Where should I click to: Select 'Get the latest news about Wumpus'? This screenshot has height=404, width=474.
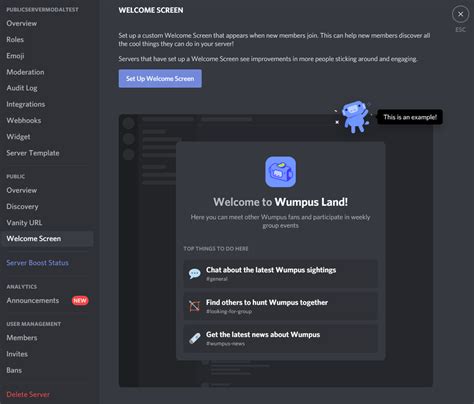pos(281,338)
